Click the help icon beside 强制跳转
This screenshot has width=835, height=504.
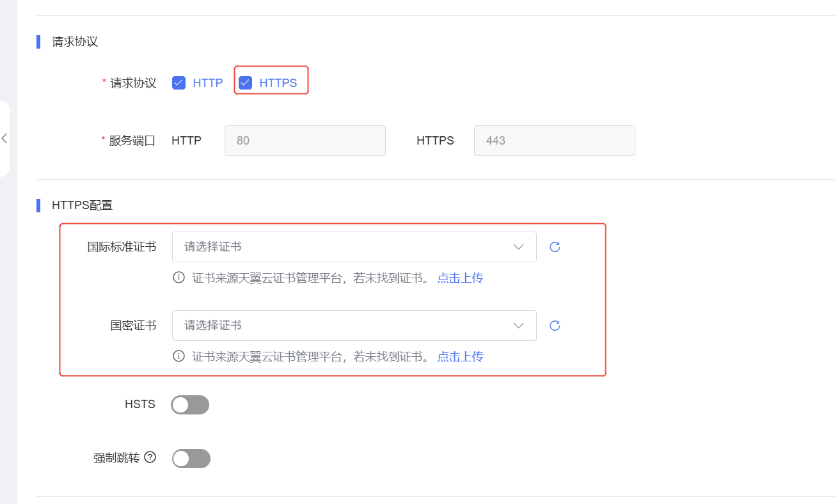[x=150, y=457]
